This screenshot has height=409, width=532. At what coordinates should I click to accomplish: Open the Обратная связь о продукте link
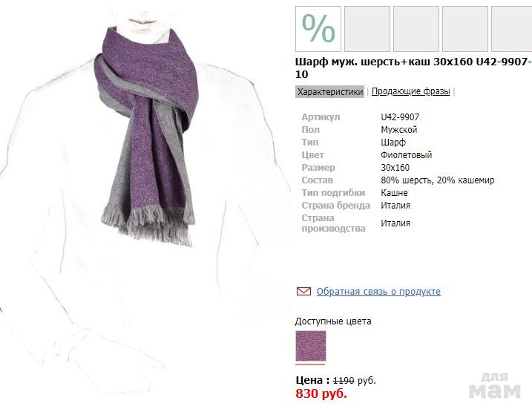[378, 292]
